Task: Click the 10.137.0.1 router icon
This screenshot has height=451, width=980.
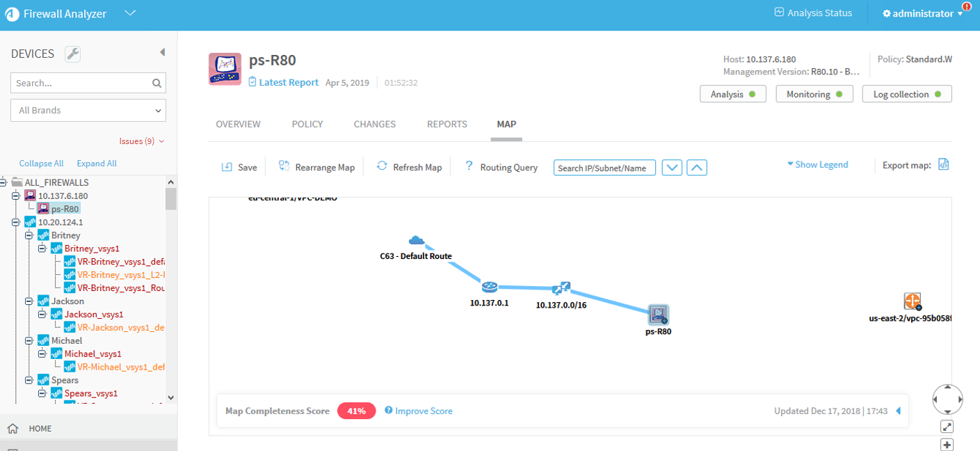Action: [489, 287]
